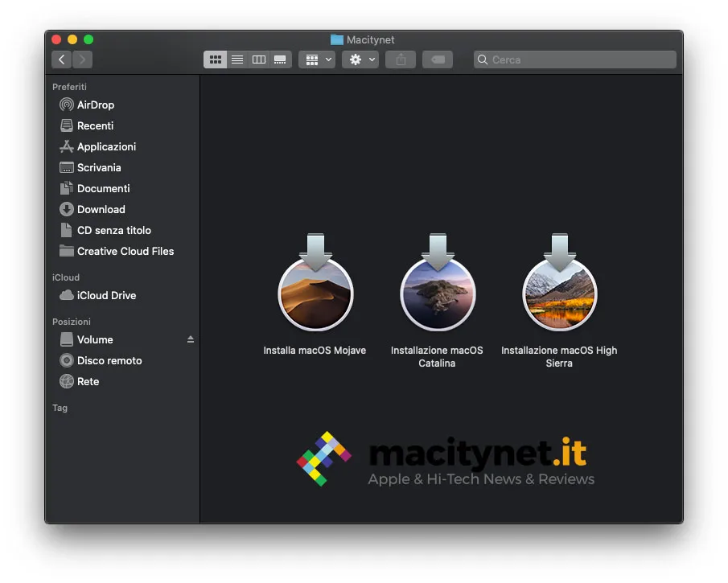Open the gear action menu
The image size is (728, 583).
pyautogui.click(x=360, y=60)
